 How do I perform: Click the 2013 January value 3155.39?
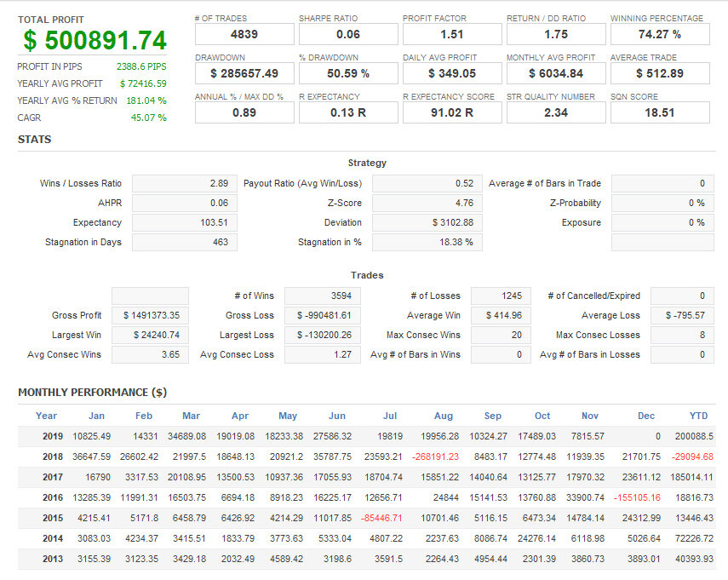[x=95, y=559]
